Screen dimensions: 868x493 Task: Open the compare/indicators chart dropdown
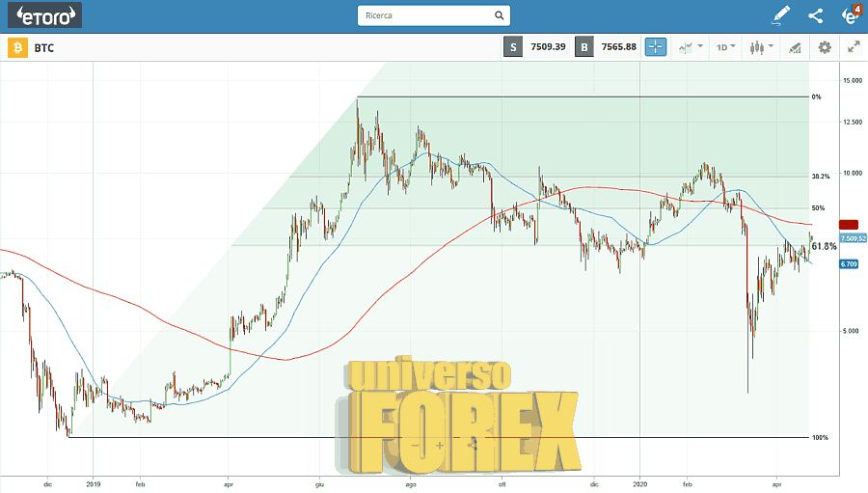690,47
